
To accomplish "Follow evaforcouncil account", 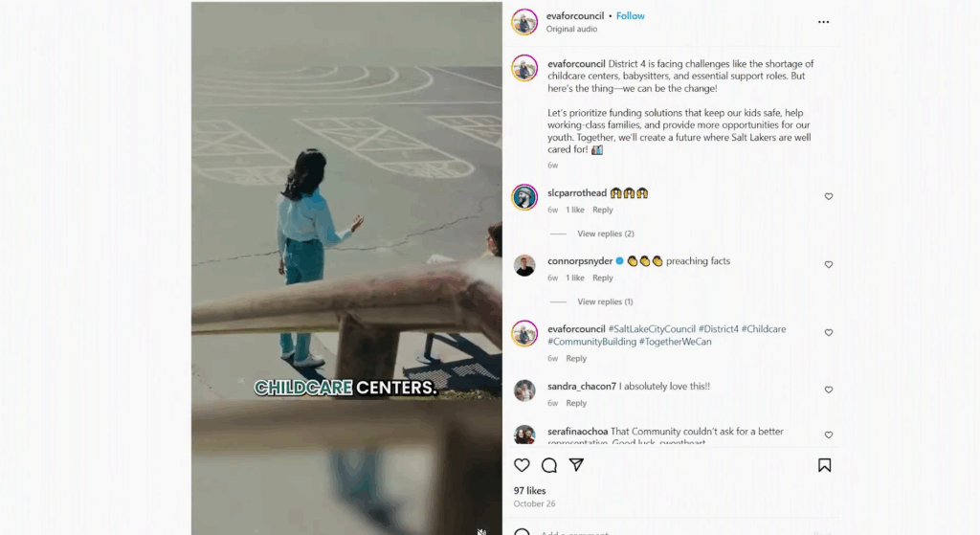I will pos(630,16).
